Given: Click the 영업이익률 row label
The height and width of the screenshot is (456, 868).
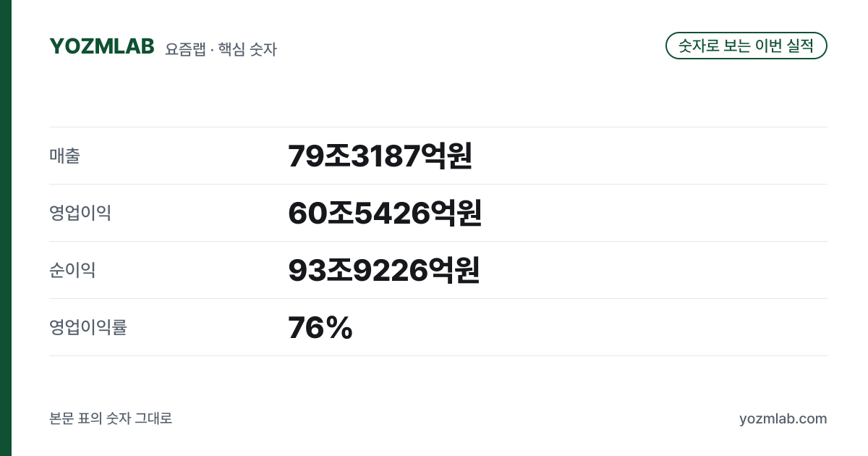Looking at the screenshot, I should (x=88, y=327).
